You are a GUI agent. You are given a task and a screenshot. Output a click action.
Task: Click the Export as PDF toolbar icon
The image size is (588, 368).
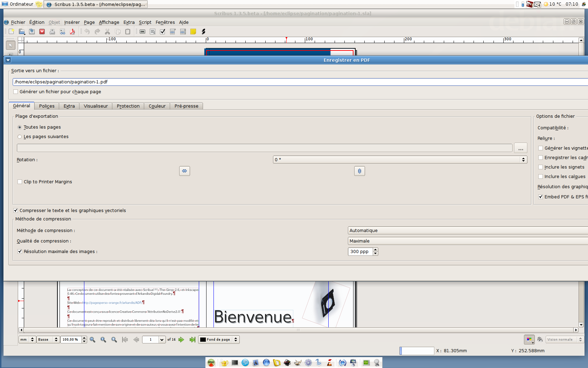[72, 32]
